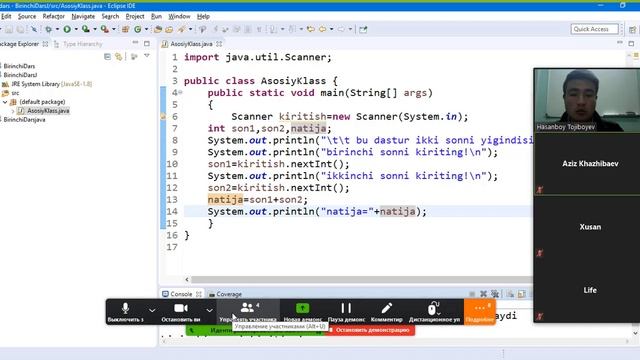
Task: Open the Edit menu
Action: coord(6,16)
